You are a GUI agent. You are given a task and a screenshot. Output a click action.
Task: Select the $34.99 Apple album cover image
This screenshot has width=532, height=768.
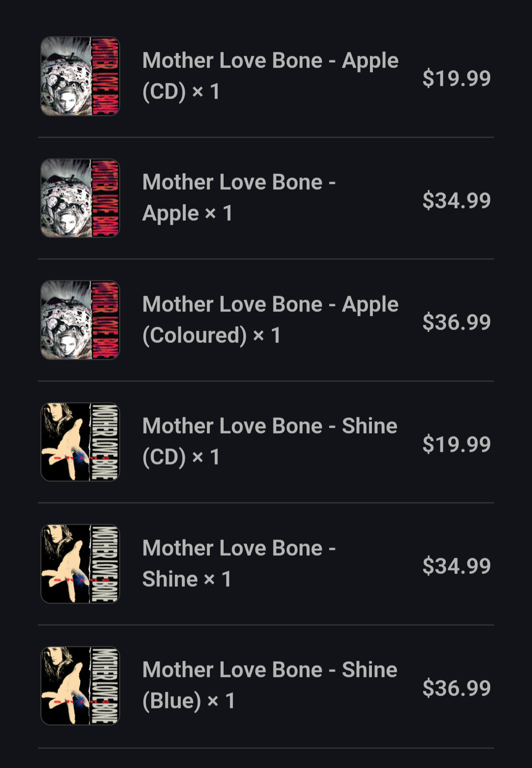tap(80, 198)
